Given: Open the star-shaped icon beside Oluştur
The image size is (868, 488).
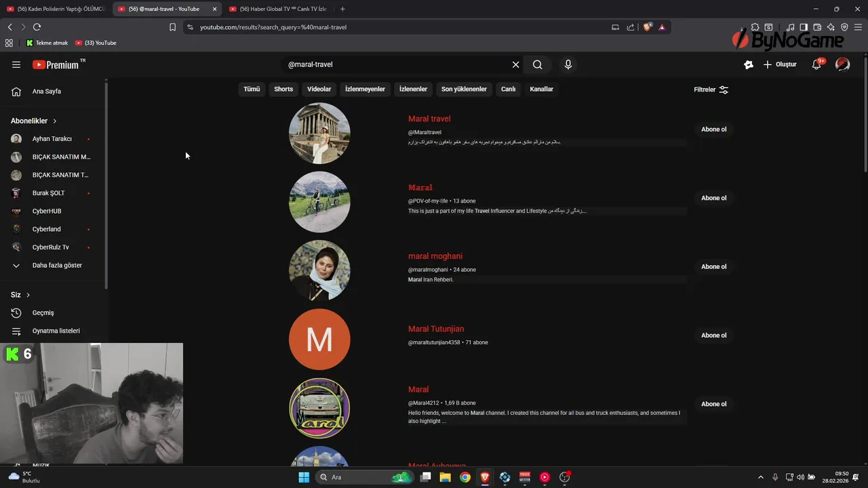Looking at the screenshot, I should tap(749, 64).
